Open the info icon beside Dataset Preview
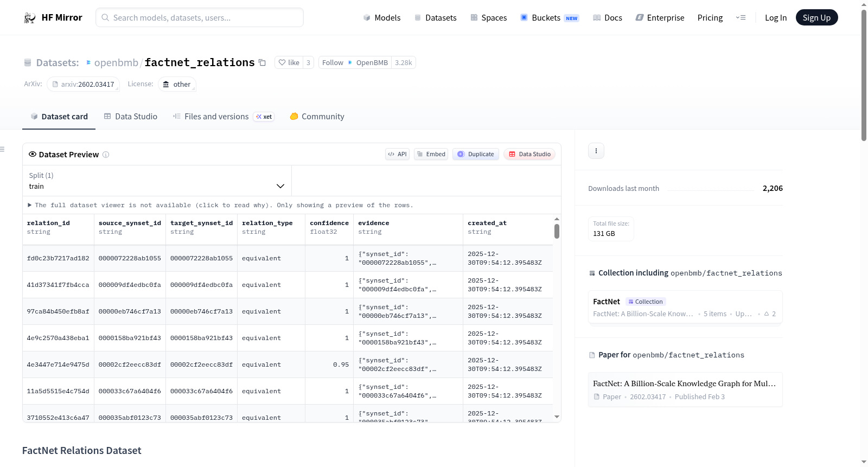868x467 pixels. (x=106, y=155)
